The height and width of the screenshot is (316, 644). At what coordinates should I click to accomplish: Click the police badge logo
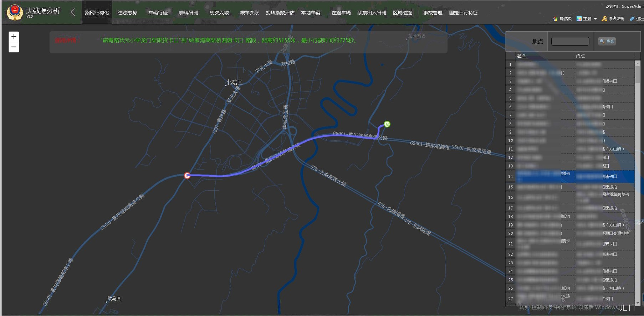(x=15, y=12)
